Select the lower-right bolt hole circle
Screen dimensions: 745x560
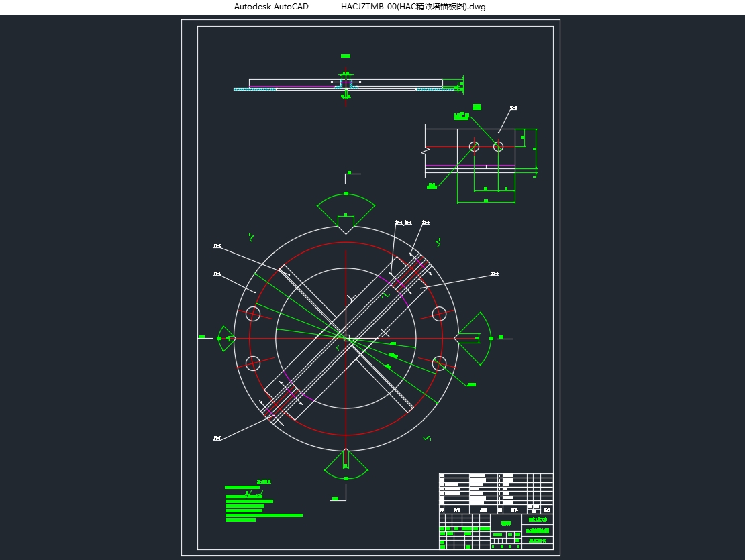coord(439,363)
